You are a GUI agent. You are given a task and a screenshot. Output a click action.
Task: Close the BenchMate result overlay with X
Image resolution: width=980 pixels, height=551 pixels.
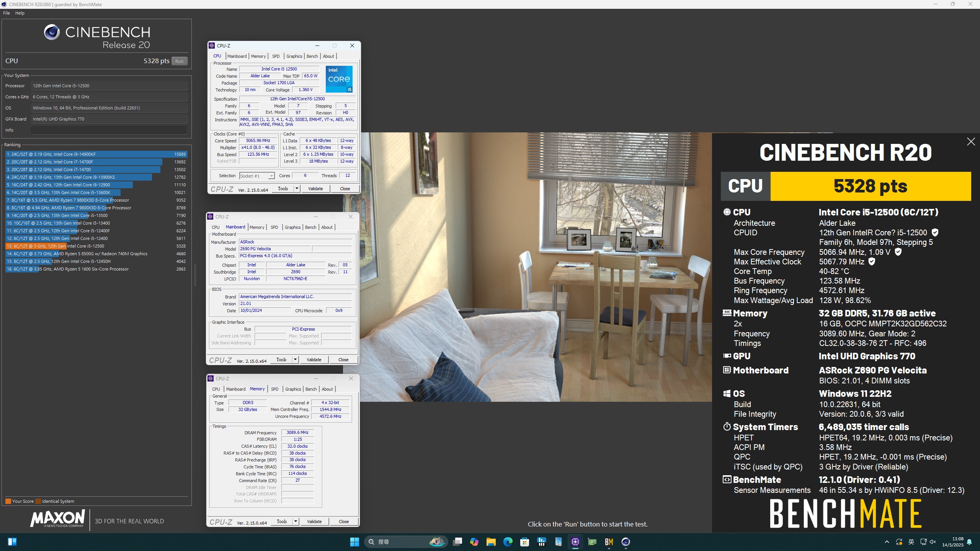click(971, 142)
